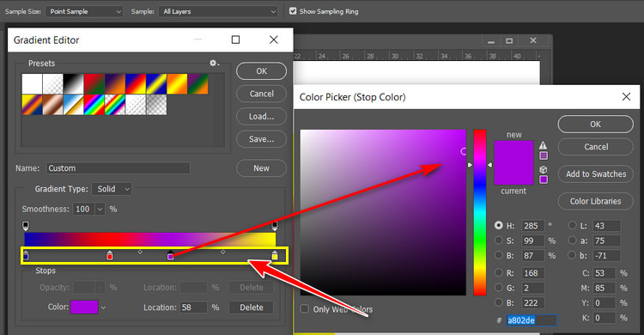Delete the selected color stop
The width and height of the screenshot is (644, 335).
(252, 307)
